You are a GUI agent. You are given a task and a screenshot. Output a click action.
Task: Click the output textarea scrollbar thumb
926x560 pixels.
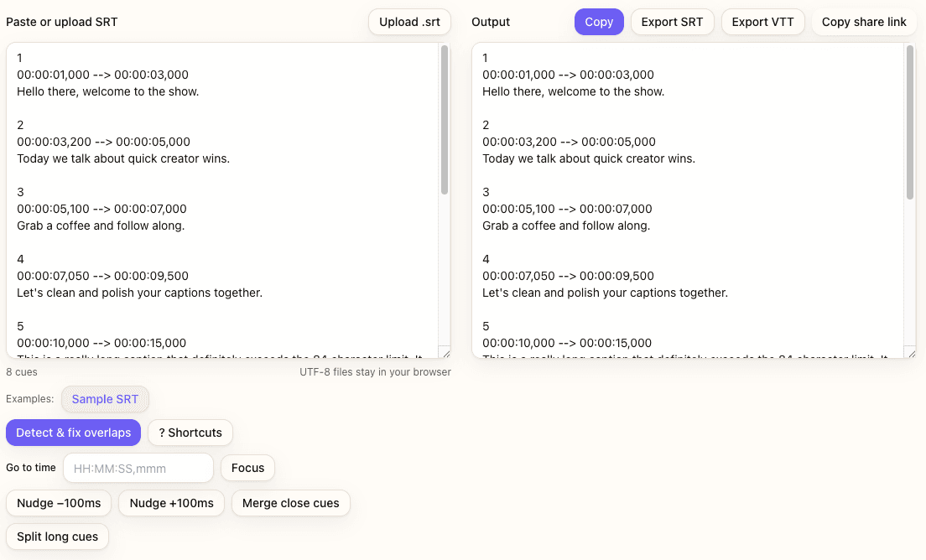tap(910, 122)
